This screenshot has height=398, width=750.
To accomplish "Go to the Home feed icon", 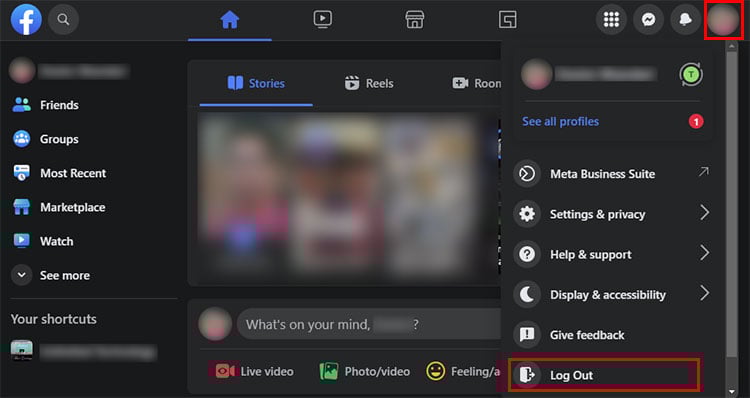I will point(230,20).
